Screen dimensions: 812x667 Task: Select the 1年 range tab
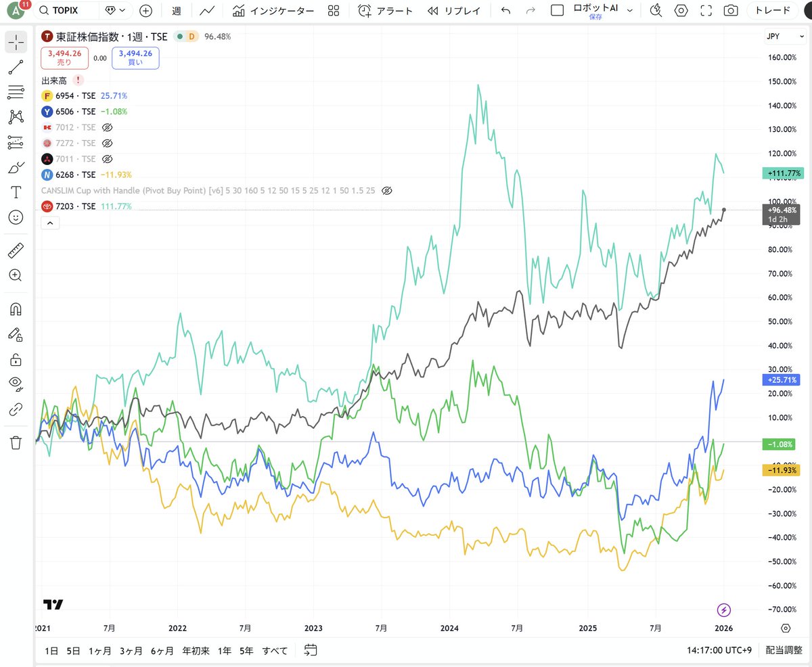pyautogui.click(x=224, y=651)
